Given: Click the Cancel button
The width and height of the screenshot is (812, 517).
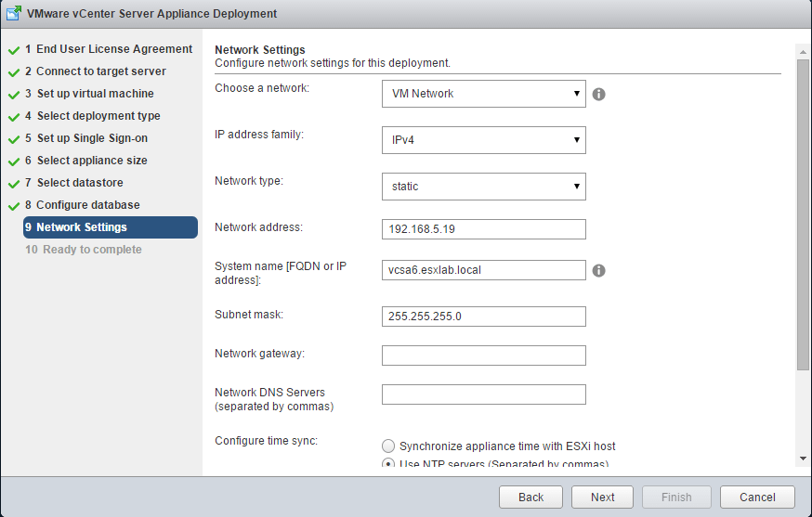Looking at the screenshot, I should tap(757, 498).
